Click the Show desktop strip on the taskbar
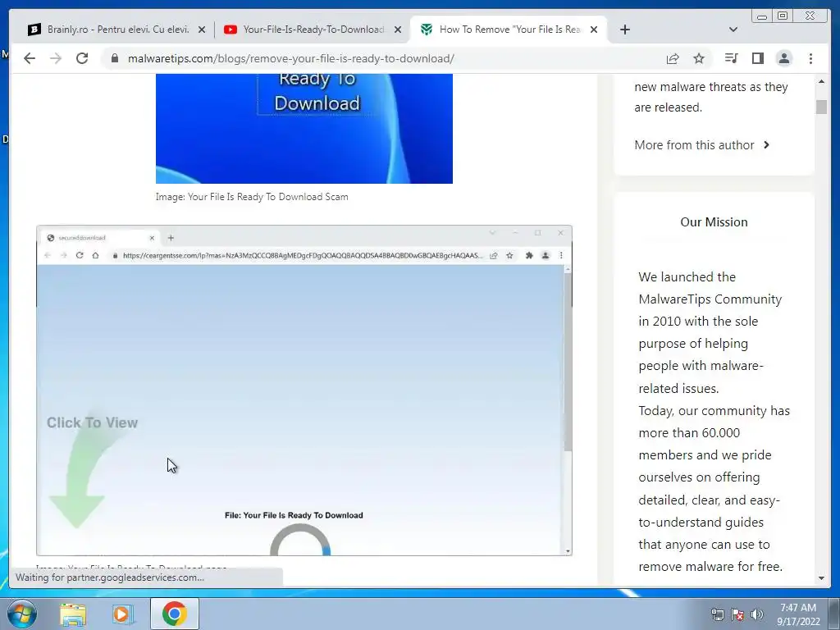Viewport: 840px width, 630px height. [835, 614]
